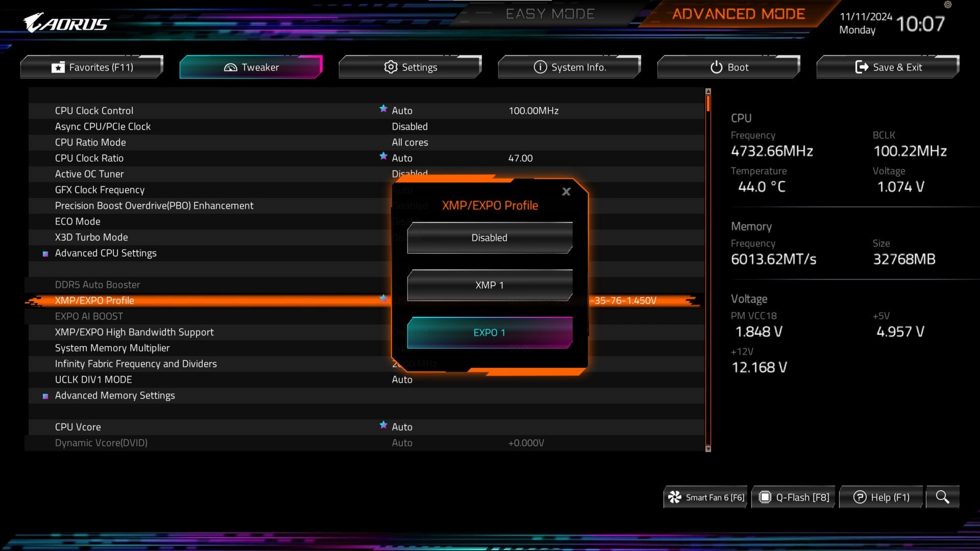Screen dimensions: 980x551
Task: Open the Save & Exit tab
Action: (888, 67)
